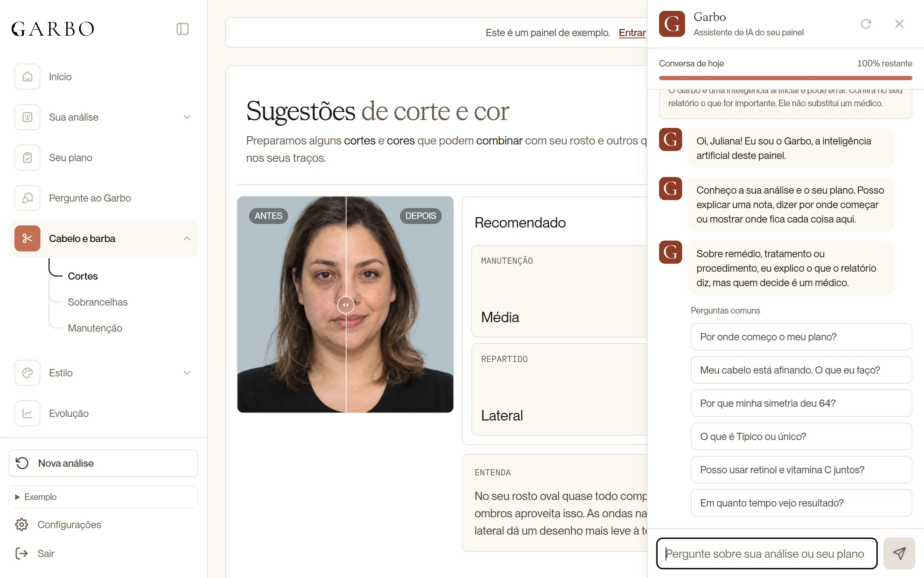
Task: Collapse the Cabelo e barba chevron
Action: (187, 238)
